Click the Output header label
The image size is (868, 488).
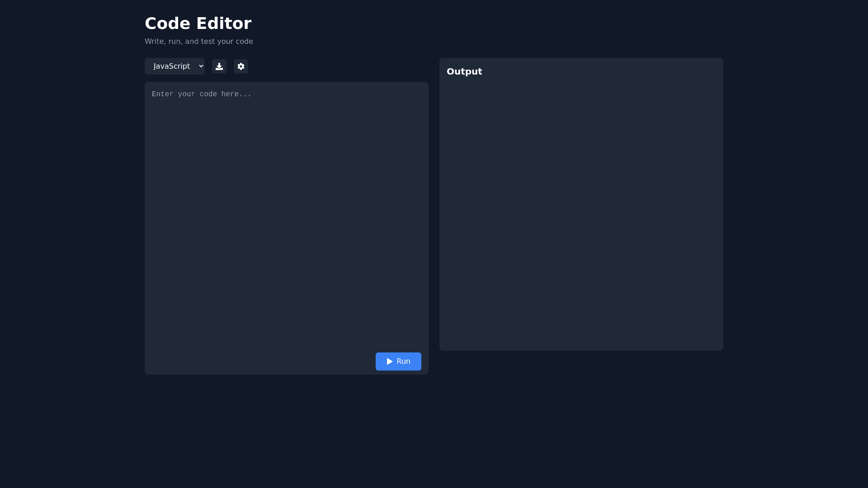464,71
